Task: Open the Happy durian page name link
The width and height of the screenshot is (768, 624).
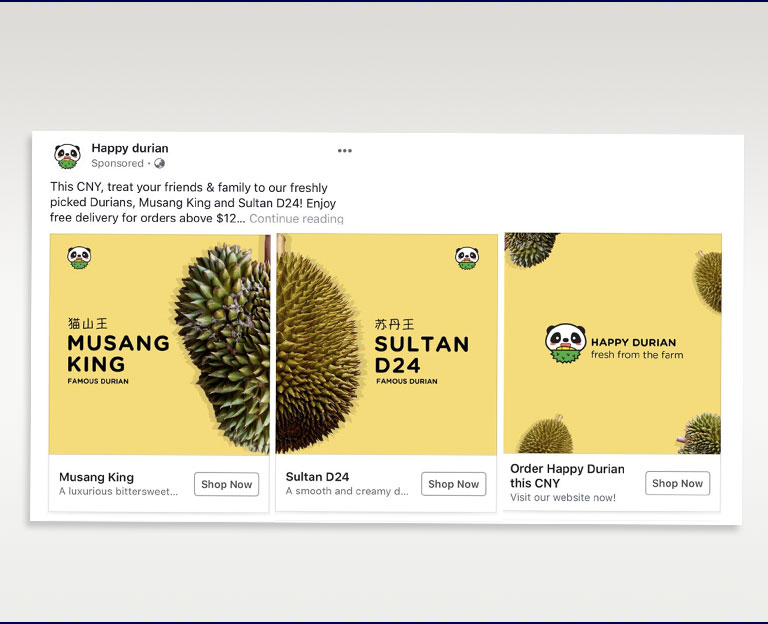Action: click(129, 148)
